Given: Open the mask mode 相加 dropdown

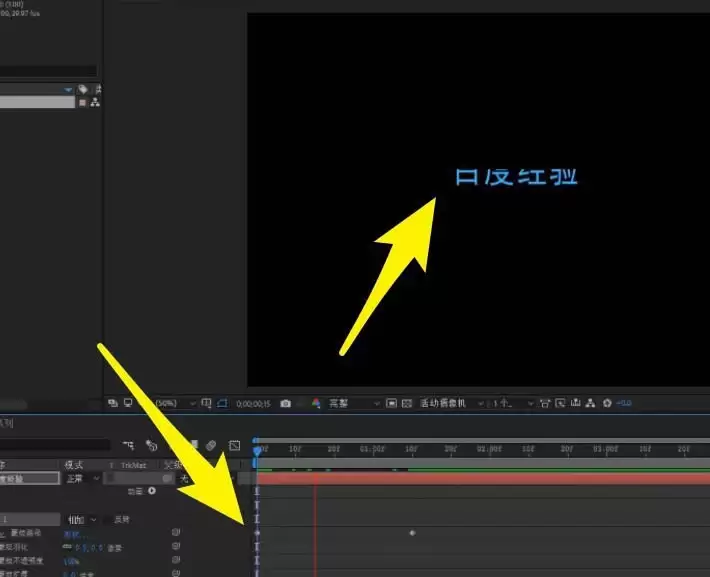Looking at the screenshot, I should click(82, 520).
